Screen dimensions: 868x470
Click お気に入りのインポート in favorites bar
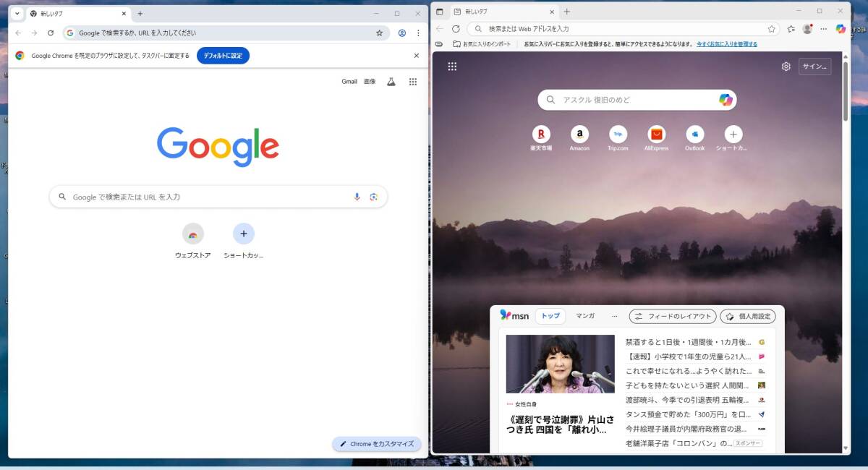coord(482,44)
